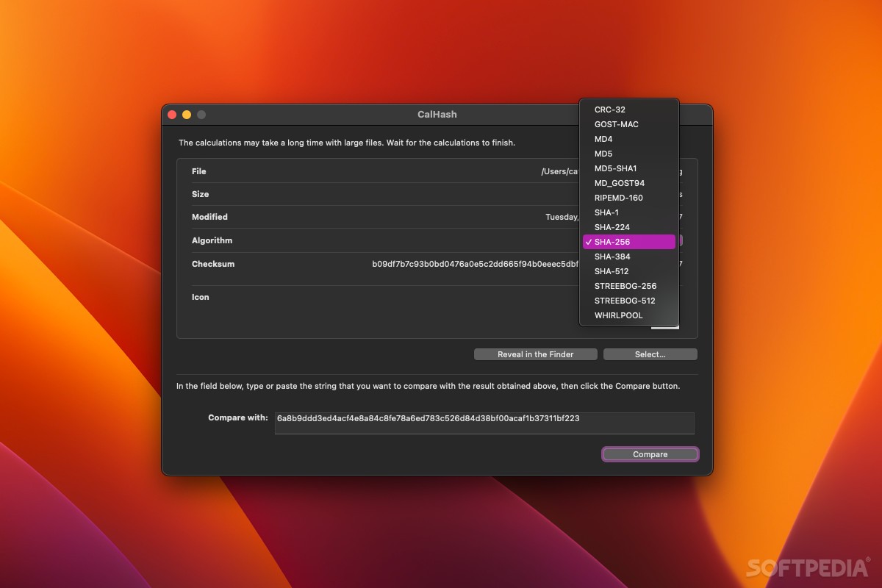
Task: Switch algorithm to SHA-384
Action: pyautogui.click(x=629, y=257)
